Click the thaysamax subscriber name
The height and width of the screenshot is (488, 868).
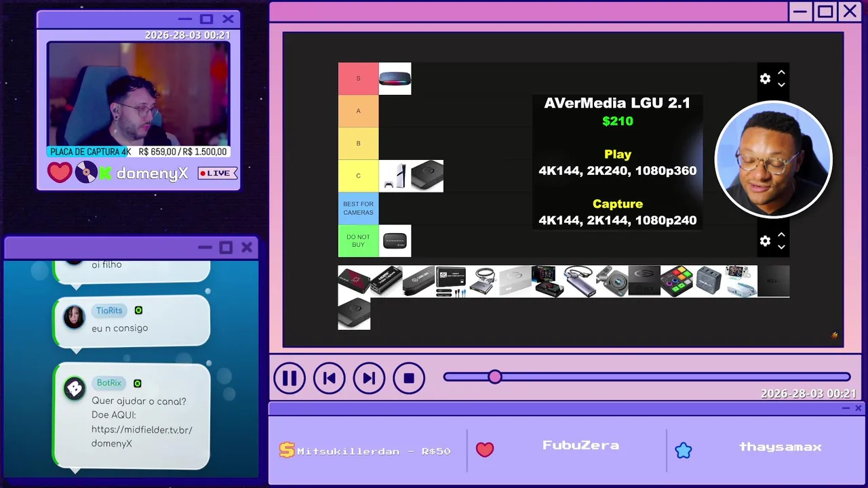pyautogui.click(x=781, y=447)
